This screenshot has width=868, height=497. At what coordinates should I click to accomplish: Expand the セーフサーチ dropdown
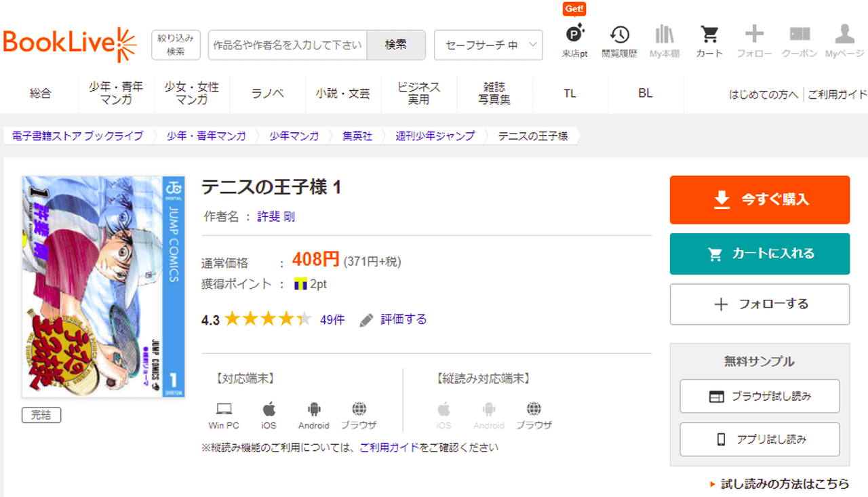[488, 45]
